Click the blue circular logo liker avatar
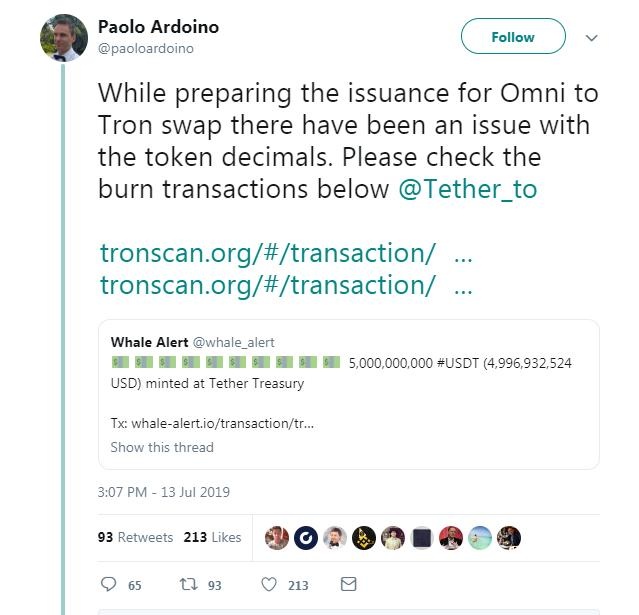This screenshot has height=615, width=639. [x=306, y=538]
